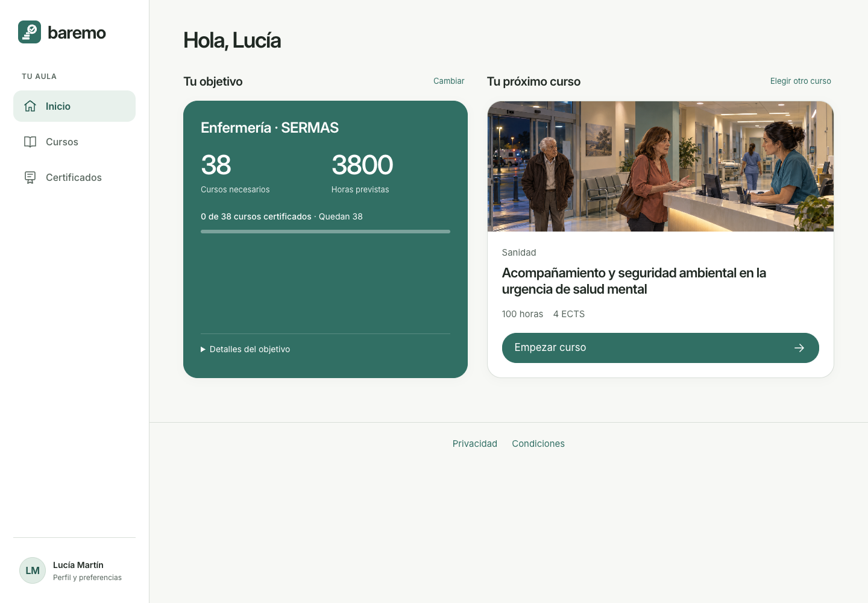Click the Inicio home icon

[x=30, y=106]
